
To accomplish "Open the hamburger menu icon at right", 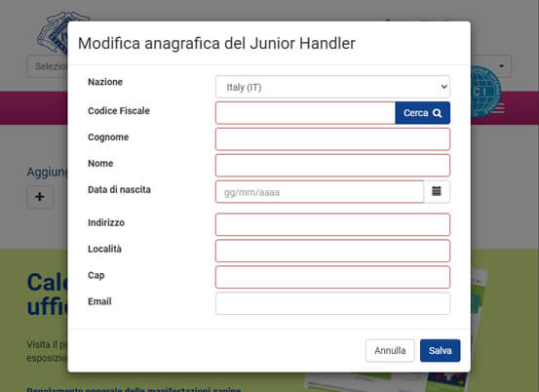I will coord(498,108).
